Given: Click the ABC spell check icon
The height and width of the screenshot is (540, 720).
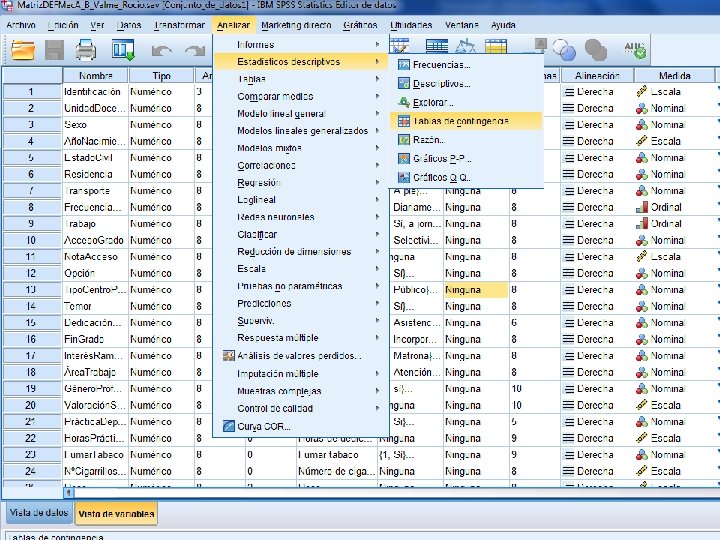Looking at the screenshot, I should 635,50.
